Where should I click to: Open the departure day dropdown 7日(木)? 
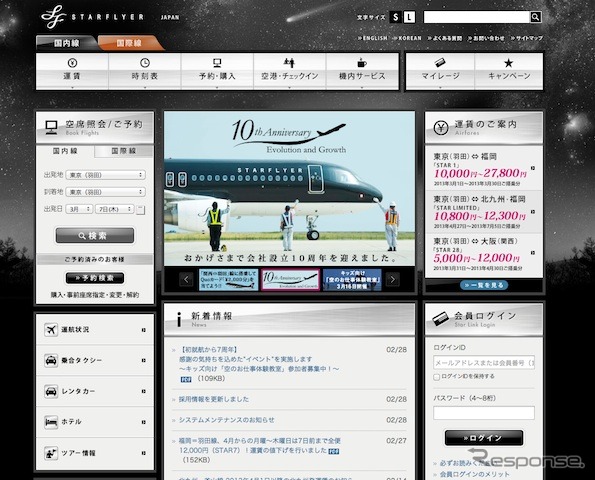coord(115,209)
